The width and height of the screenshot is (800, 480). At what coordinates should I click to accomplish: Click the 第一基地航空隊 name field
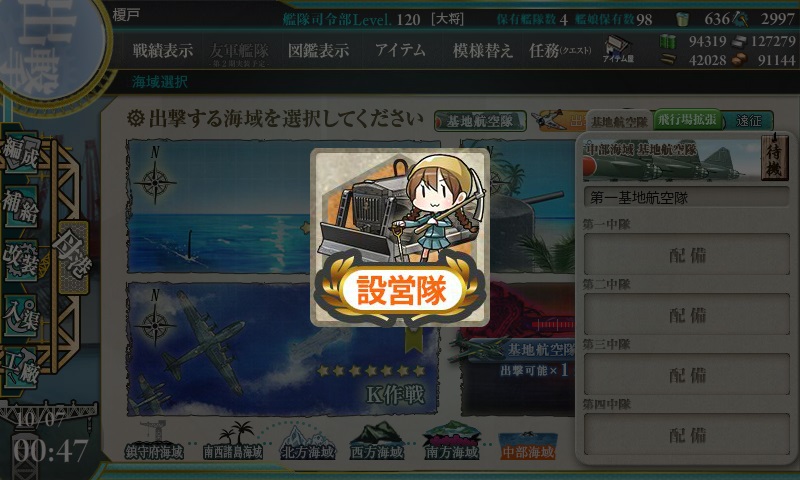tap(687, 197)
